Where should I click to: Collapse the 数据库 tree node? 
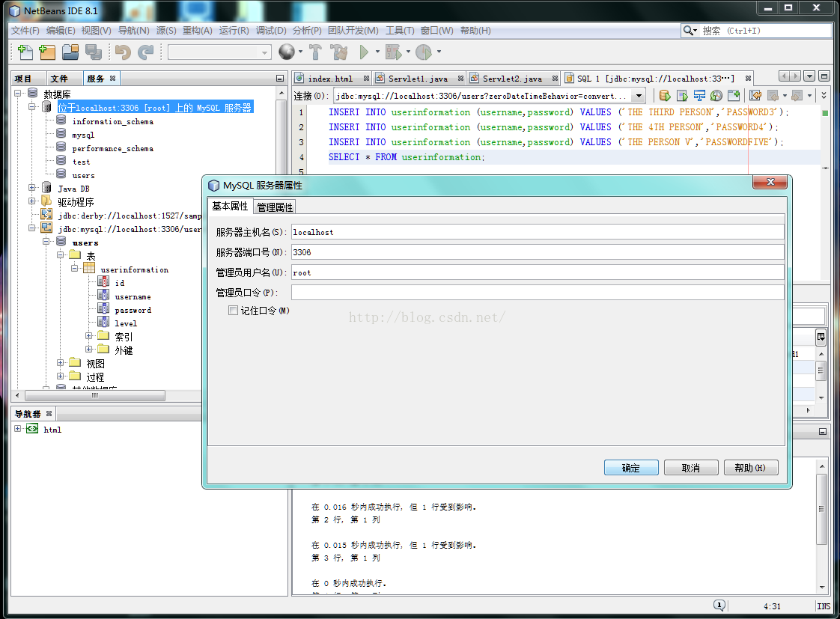pos(18,93)
